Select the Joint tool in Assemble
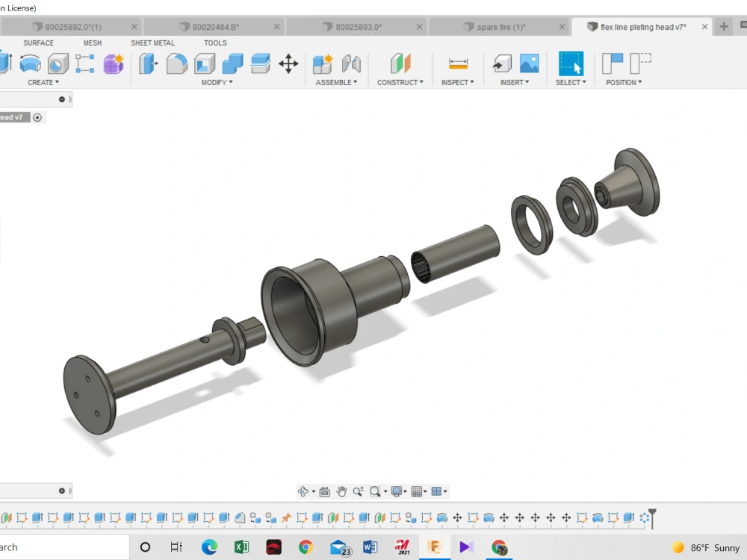Viewport: 747px width, 560px height. pos(351,63)
